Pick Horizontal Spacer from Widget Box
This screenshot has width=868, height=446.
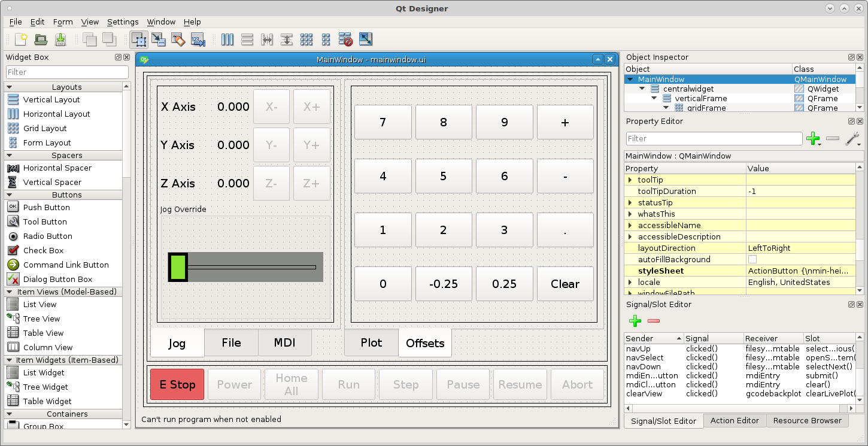[x=57, y=168]
